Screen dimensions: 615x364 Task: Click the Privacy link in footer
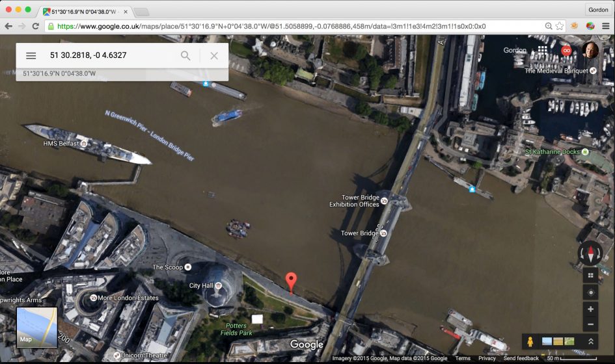pos(487,359)
